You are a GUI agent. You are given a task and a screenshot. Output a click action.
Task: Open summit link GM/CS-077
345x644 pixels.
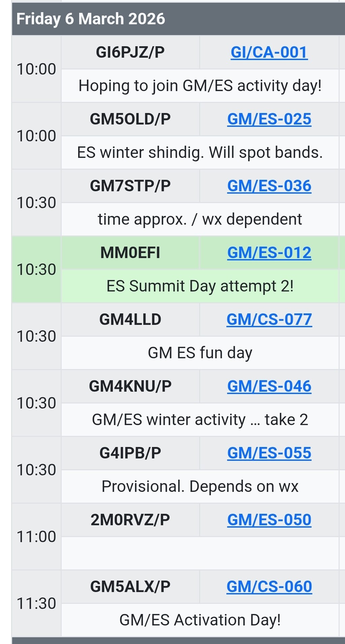pyautogui.click(x=269, y=319)
